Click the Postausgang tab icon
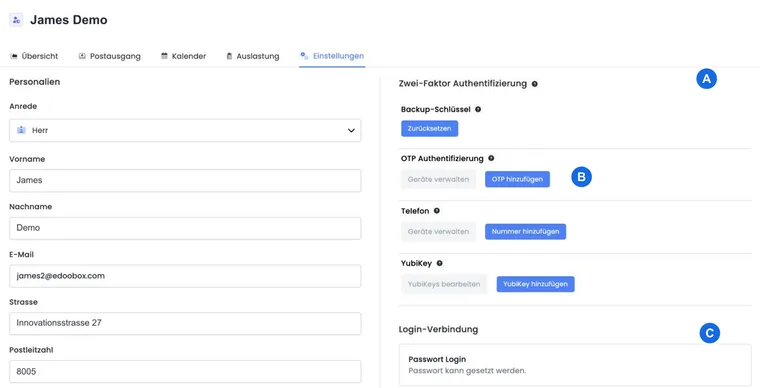This screenshot has height=388, width=760. pyautogui.click(x=82, y=56)
